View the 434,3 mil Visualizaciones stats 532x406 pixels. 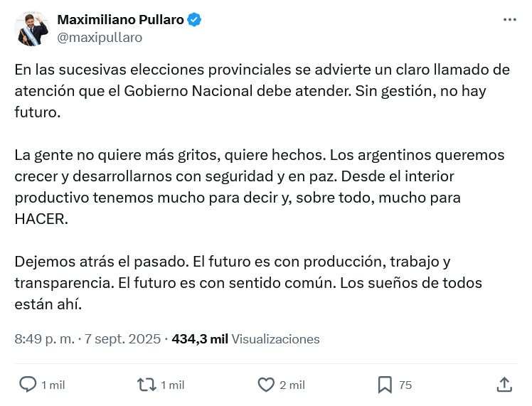[245, 339]
